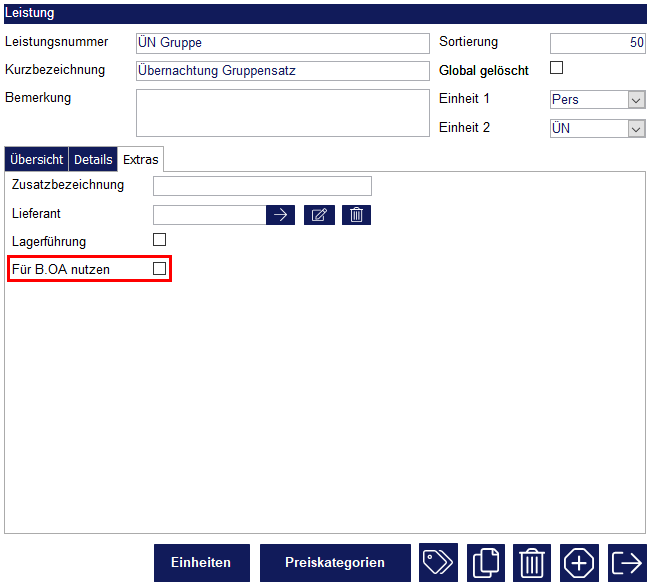Open the Details tab

[x=93, y=160]
